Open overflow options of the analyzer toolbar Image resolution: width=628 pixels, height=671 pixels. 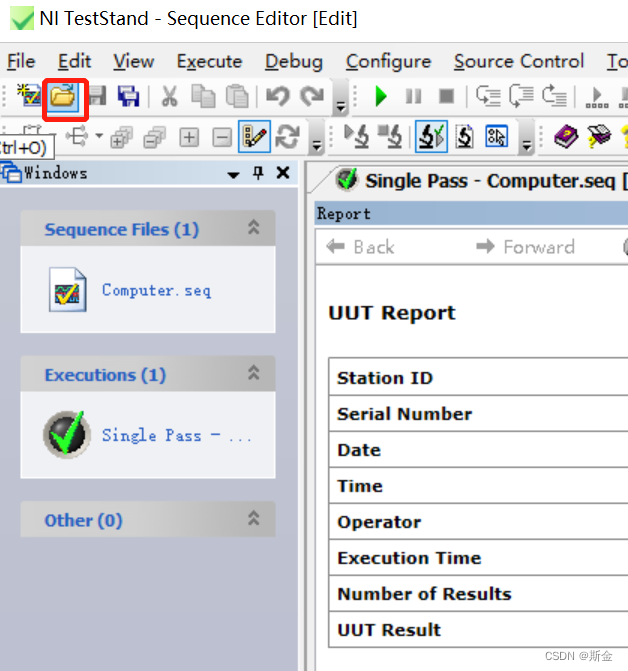coord(527,137)
